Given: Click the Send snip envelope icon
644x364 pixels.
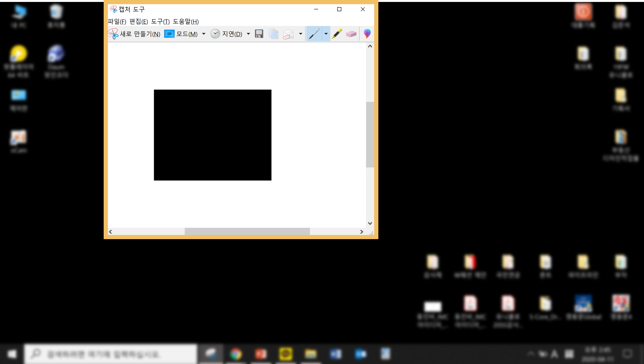Looking at the screenshot, I should pos(288,34).
